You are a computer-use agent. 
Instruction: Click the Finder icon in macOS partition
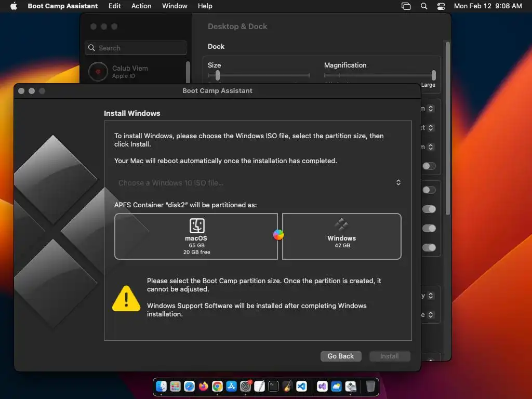[x=197, y=225]
